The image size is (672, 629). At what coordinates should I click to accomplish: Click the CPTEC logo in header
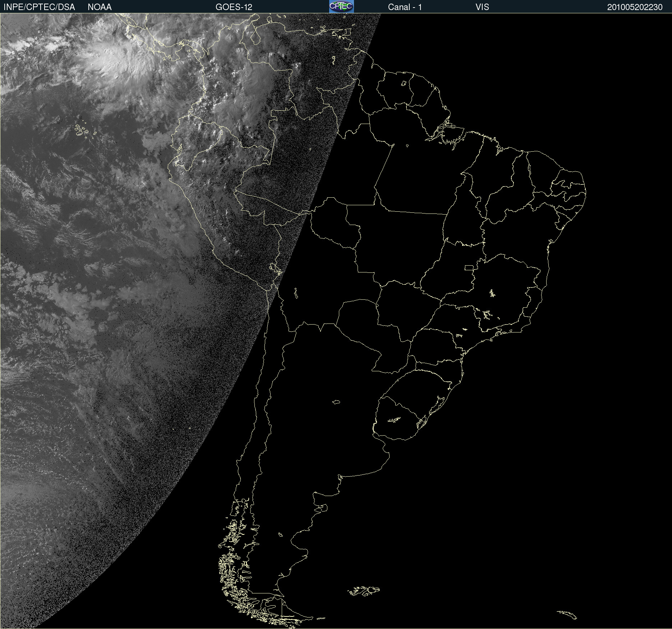point(341,6)
